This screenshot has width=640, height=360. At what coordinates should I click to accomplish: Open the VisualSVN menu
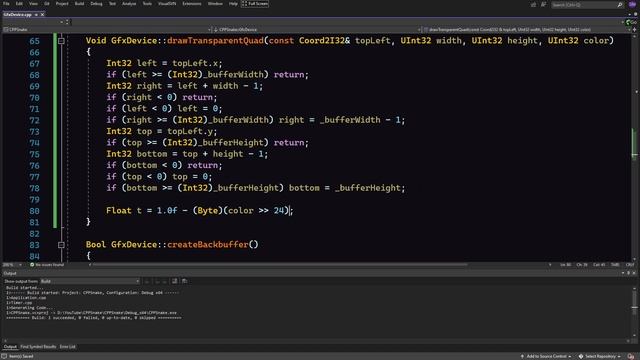tap(167, 4)
